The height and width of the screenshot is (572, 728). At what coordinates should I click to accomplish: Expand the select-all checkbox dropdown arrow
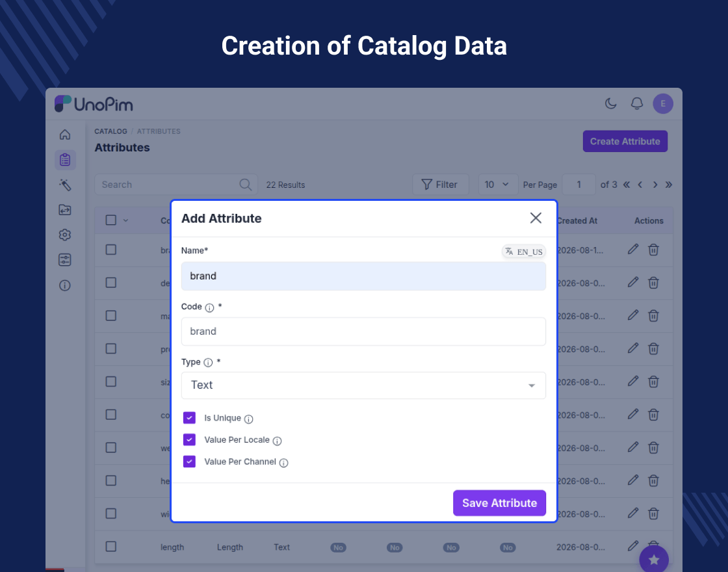pos(126,220)
